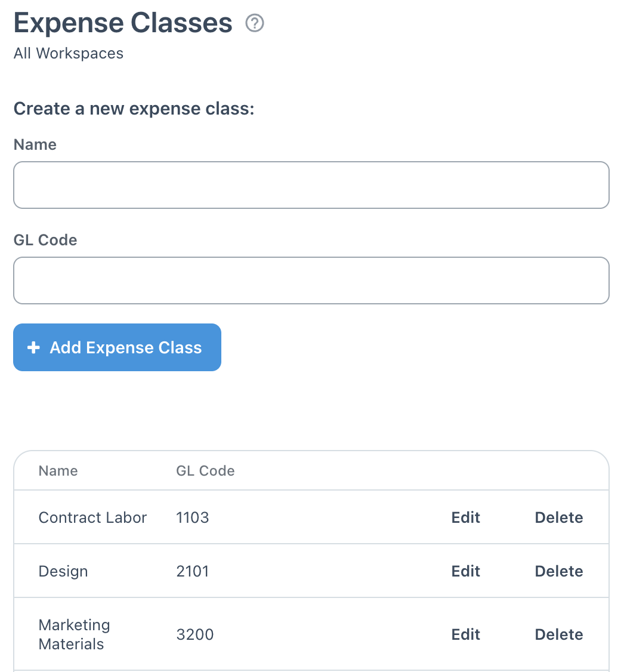Edit the Contract Labor expense class

[465, 517]
